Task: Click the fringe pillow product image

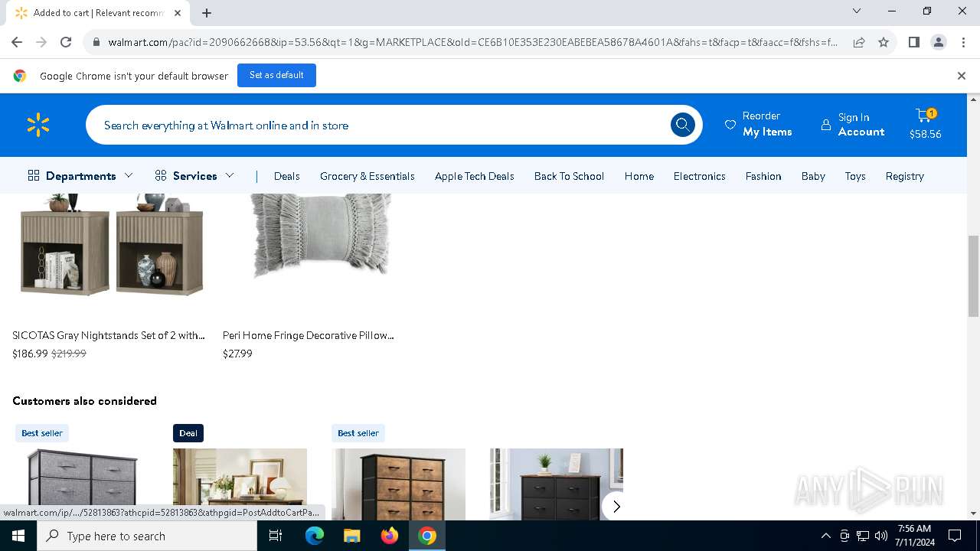Action: (321, 236)
